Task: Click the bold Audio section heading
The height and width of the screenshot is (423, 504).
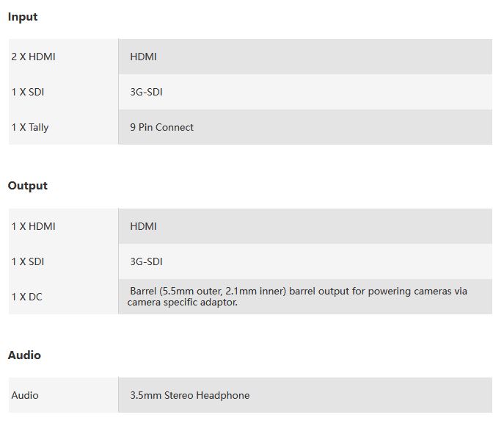Action: tap(24, 355)
